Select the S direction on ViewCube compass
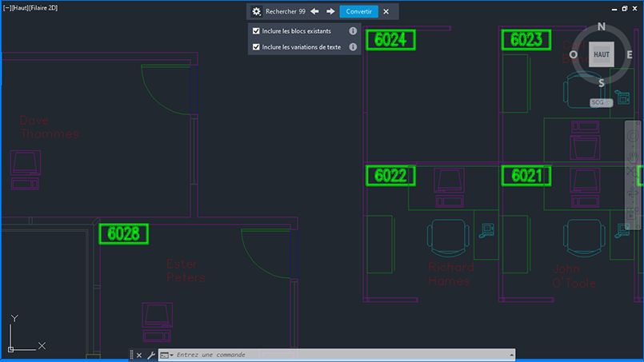Viewport: 644px width, 362px height. [x=602, y=83]
